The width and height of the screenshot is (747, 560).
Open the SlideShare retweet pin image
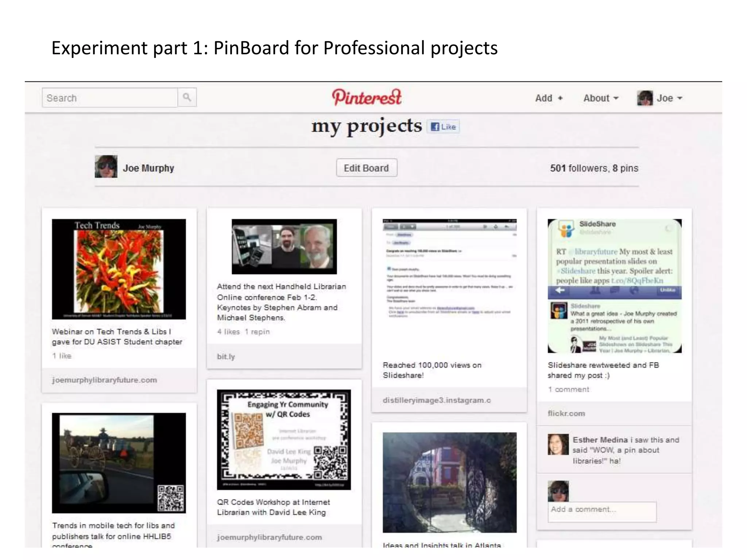615,286
